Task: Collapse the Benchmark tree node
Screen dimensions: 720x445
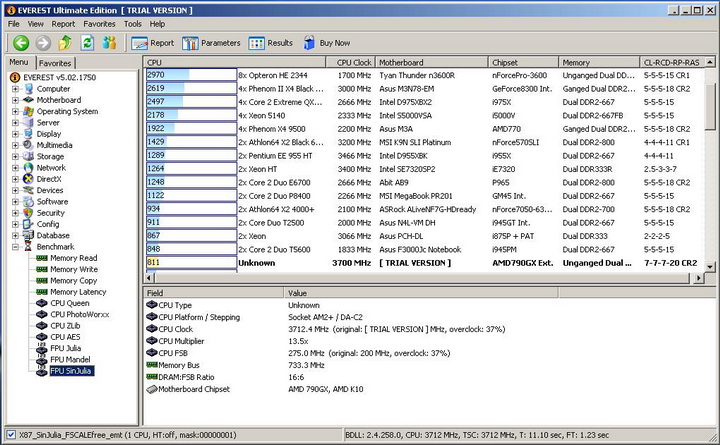Action: [15, 247]
